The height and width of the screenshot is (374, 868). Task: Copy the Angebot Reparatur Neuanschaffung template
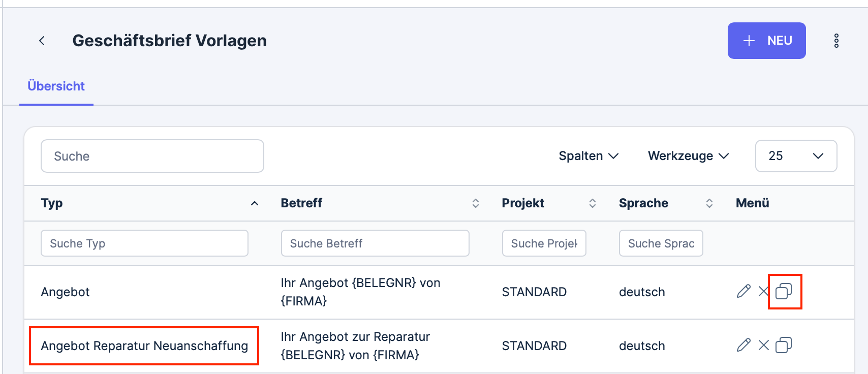coord(784,345)
